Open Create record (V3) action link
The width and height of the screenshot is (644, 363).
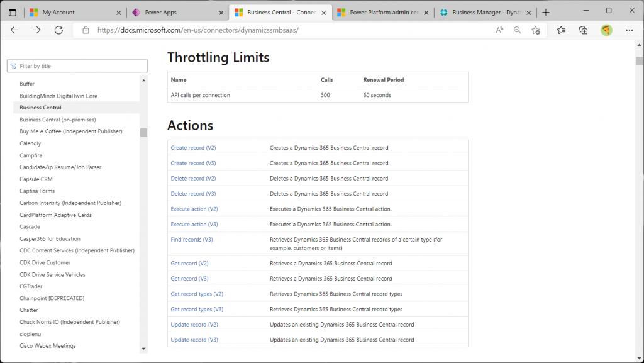pyautogui.click(x=194, y=163)
